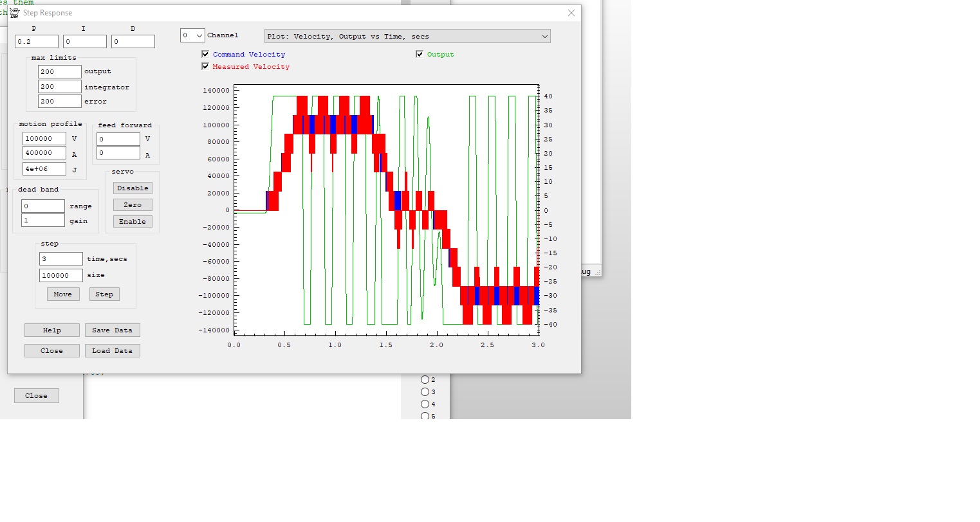
Task: Click the Step Response window title icon
Action: pyautogui.click(x=14, y=13)
